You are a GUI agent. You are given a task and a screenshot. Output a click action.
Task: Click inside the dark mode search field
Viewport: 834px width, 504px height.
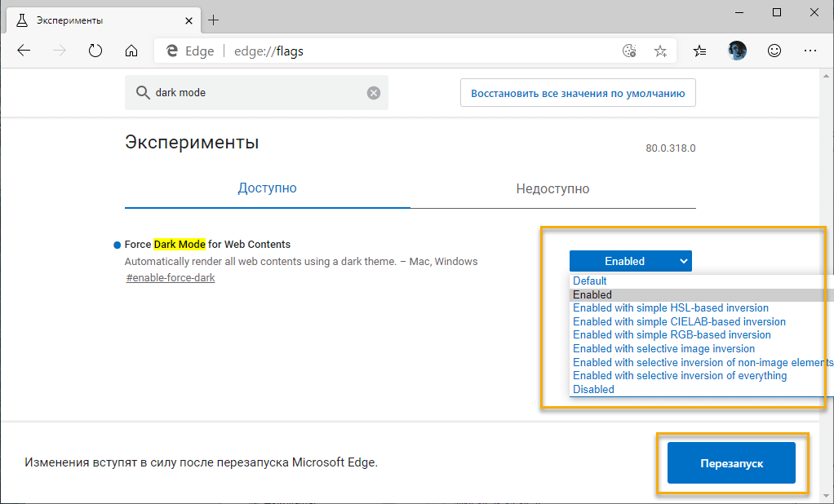(x=245, y=92)
